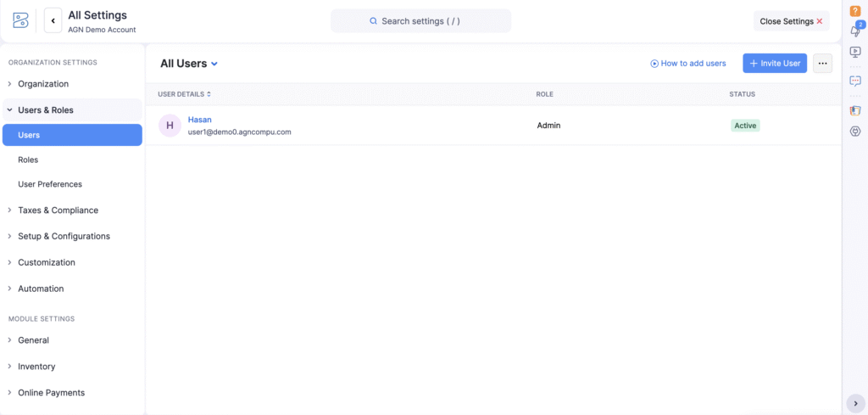The image size is (868, 415).
Task: Sort by the User Details arrows
Action: coord(209,94)
